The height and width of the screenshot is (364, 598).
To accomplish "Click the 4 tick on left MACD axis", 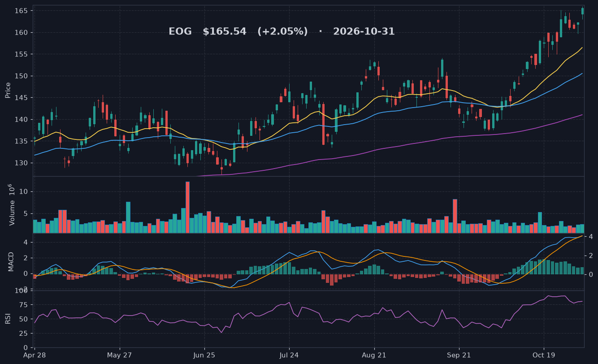I will click(x=26, y=243).
